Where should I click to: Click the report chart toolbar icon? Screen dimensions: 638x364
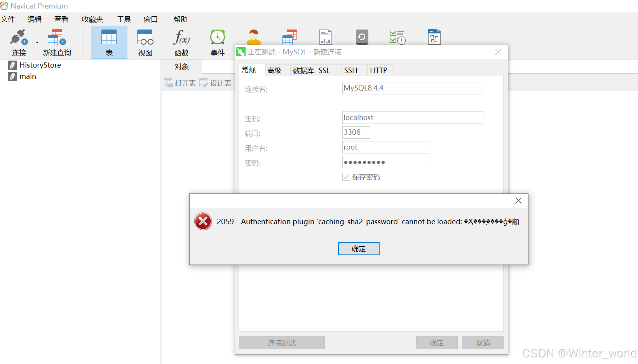click(326, 37)
